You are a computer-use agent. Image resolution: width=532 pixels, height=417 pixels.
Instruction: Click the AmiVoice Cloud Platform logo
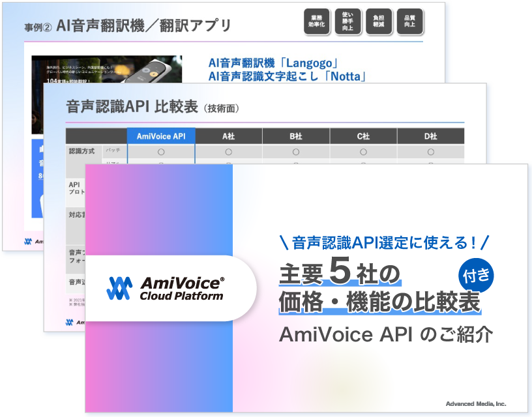165,289
